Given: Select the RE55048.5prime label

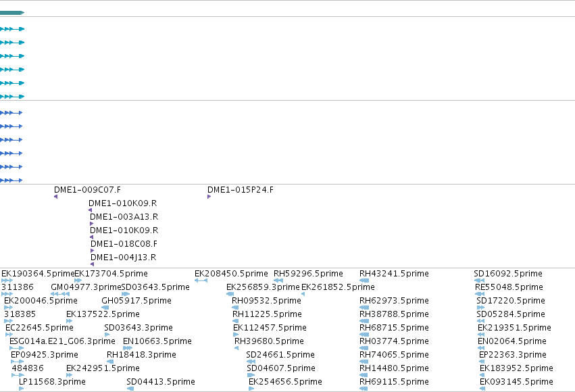Looking at the screenshot, I should click(509, 287).
